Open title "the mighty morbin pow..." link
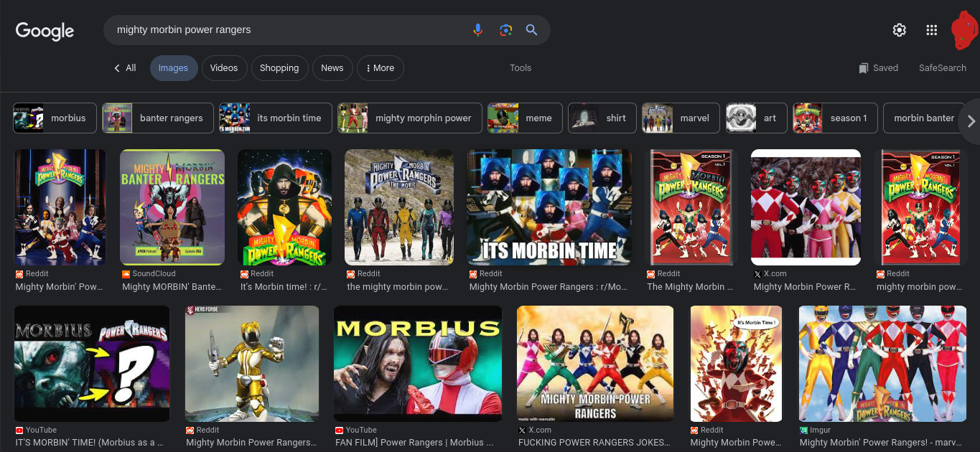 pos(397,286)
